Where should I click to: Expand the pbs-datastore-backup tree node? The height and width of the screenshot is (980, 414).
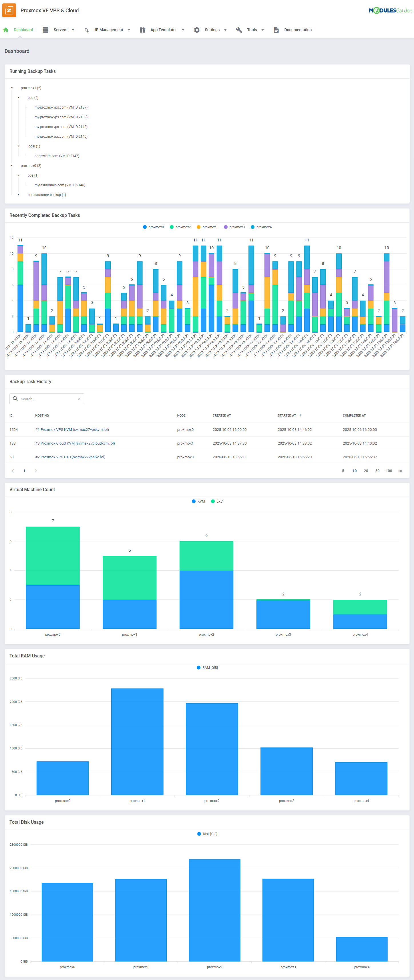tap(19, 195)
